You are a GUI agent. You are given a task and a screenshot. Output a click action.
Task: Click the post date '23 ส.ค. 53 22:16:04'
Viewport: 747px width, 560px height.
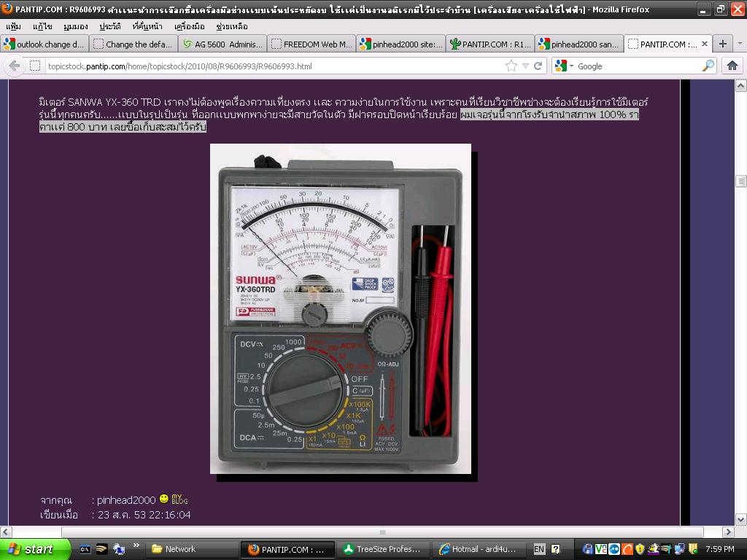[144, 515]
